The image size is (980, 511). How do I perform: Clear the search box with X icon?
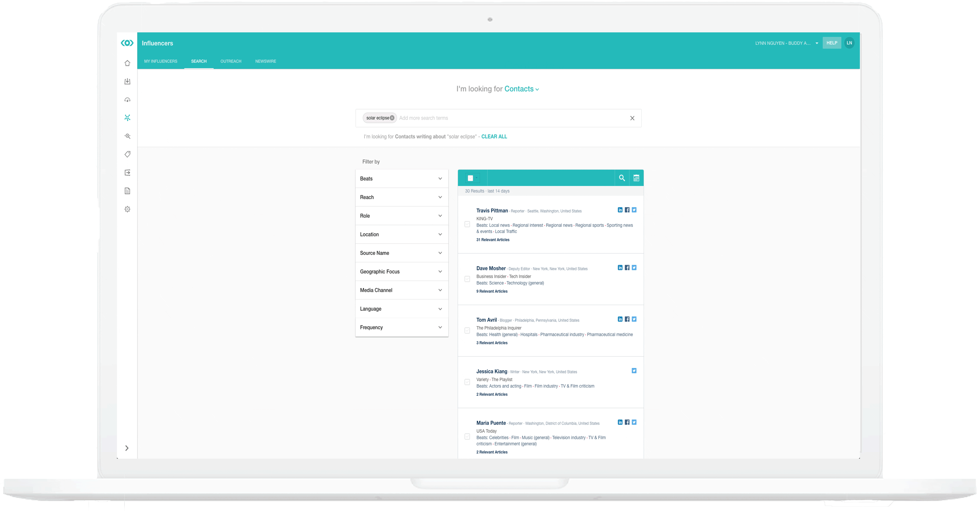[632, 118]
